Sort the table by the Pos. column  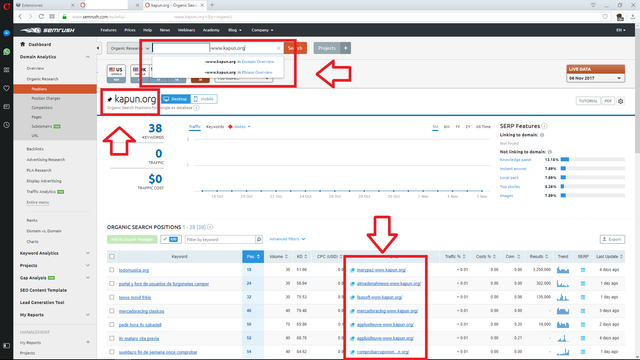point(253,256)
